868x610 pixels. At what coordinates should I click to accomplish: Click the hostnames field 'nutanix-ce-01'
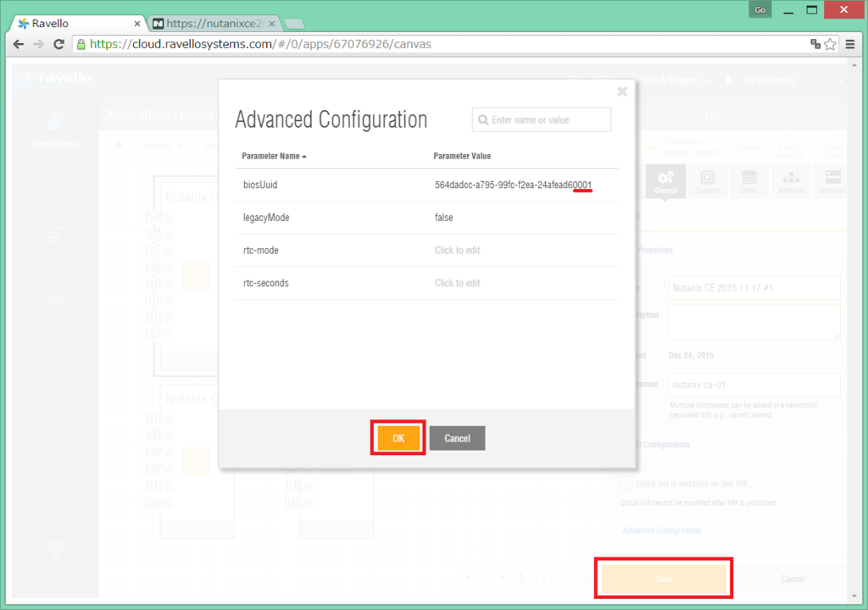(x=754, y=385)
